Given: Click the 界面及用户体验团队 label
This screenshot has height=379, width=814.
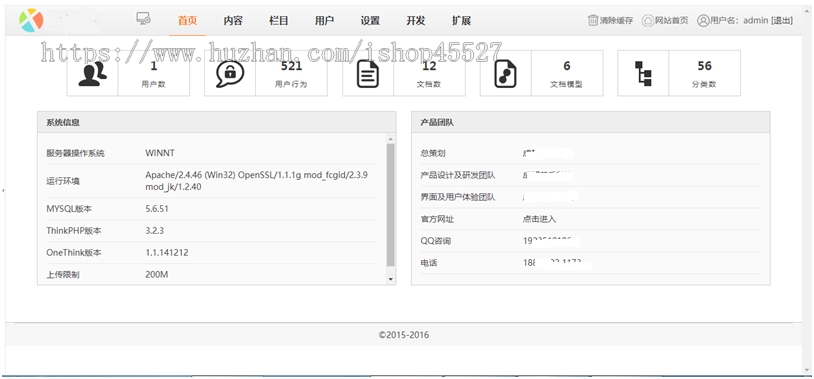Looking at the screenshot, I should pos(458,197).
